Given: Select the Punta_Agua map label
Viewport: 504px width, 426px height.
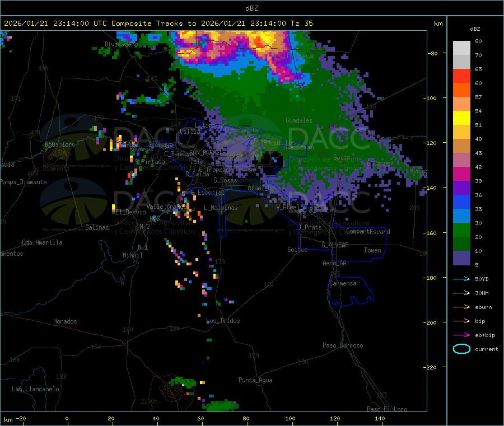Looking at the screenshot, I should pos(255,380).
